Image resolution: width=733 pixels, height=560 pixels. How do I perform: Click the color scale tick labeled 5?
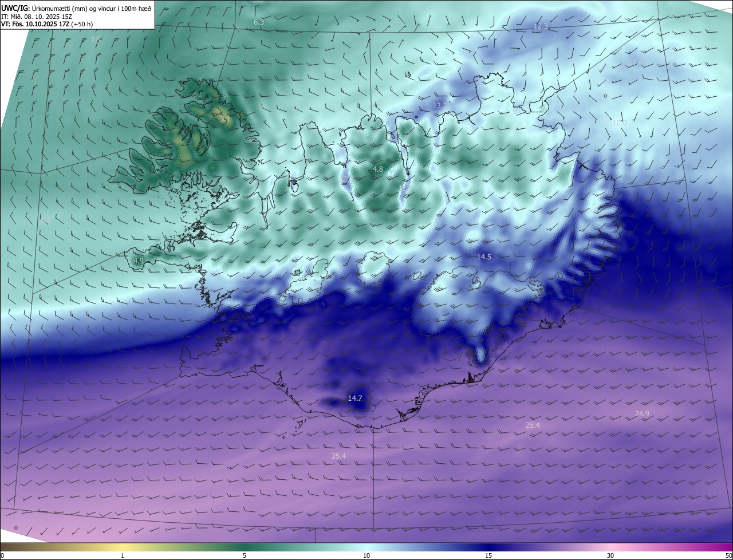(245, 555)
